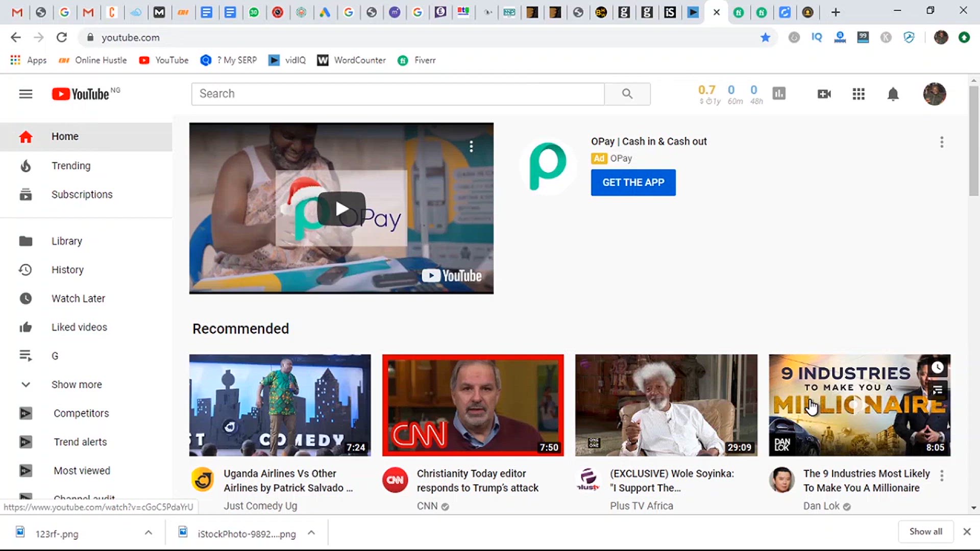Click the YouTube NG logo

pos(86,94)
